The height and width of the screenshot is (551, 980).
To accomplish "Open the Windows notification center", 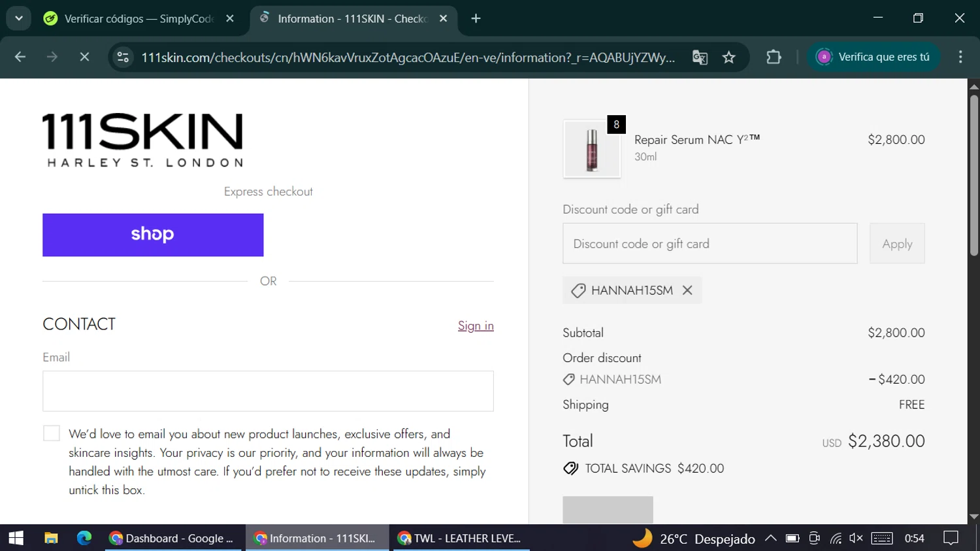I will coord(951,539).
